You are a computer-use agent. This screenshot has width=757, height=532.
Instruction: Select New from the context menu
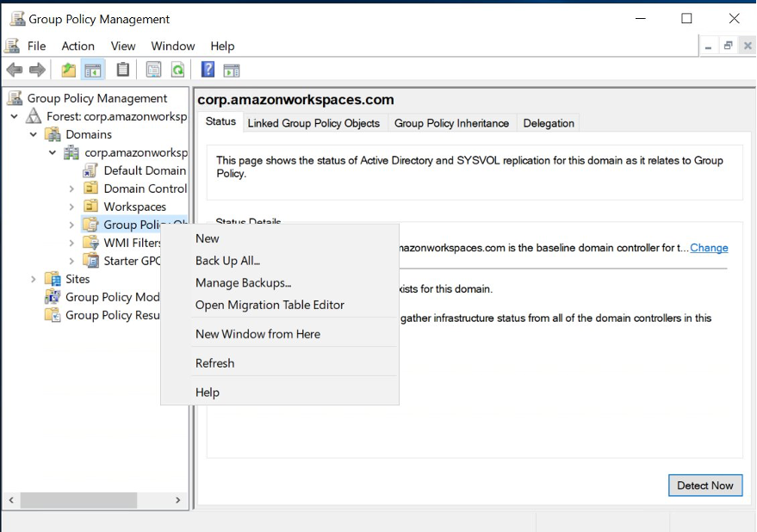pos(207,238)
